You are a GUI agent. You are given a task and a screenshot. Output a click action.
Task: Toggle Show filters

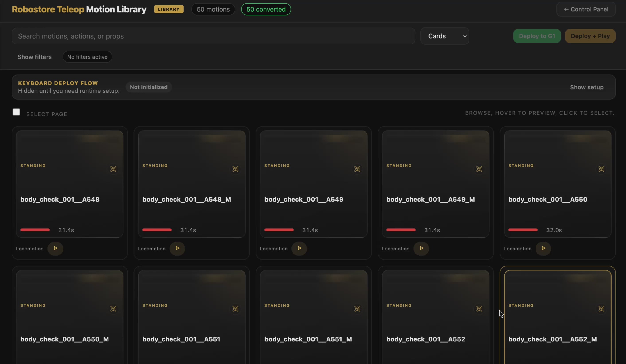(35, 57)
